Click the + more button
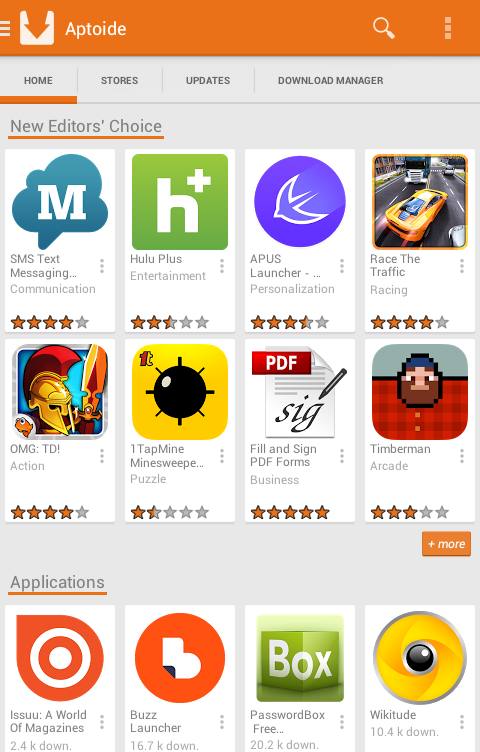The height and width of the screenshot is (752, 480). coord(446,544)
